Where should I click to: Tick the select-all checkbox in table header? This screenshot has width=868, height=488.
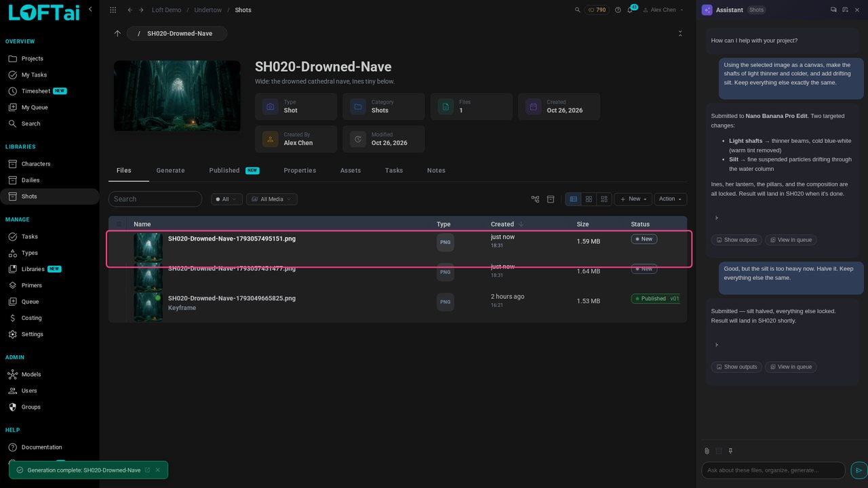119,224
